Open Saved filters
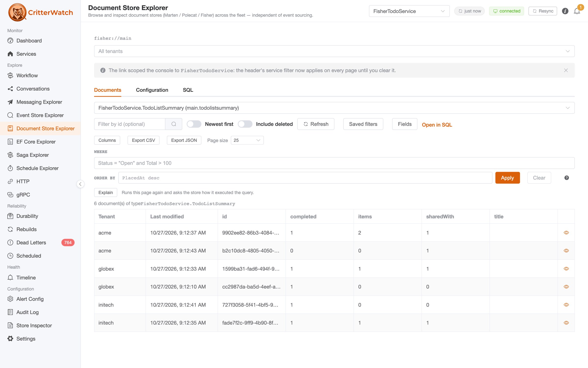 click(x=363, y=124)
